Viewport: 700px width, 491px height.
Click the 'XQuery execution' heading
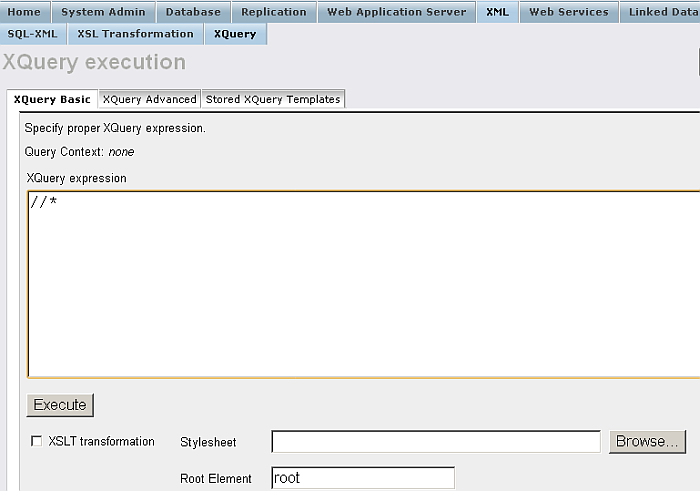tap(94, 62)
